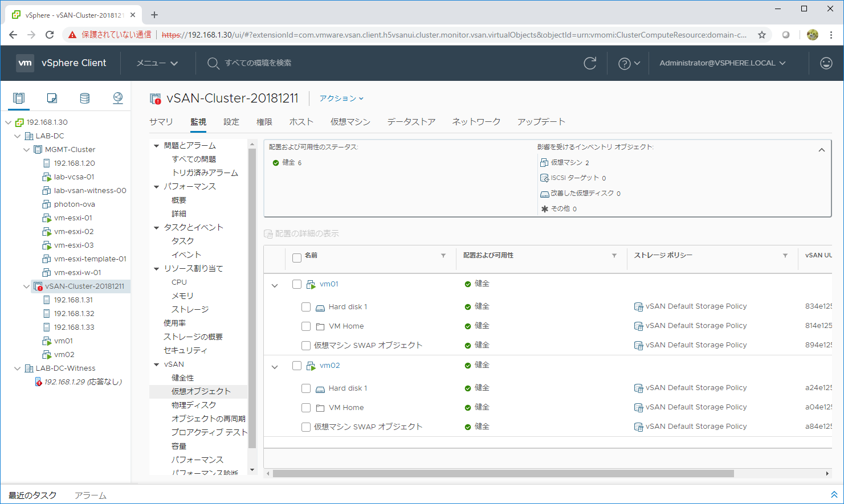844x504 pixels.
Task: Open the Hosts and Clusters inventory view icon
Action: [19, 98]
